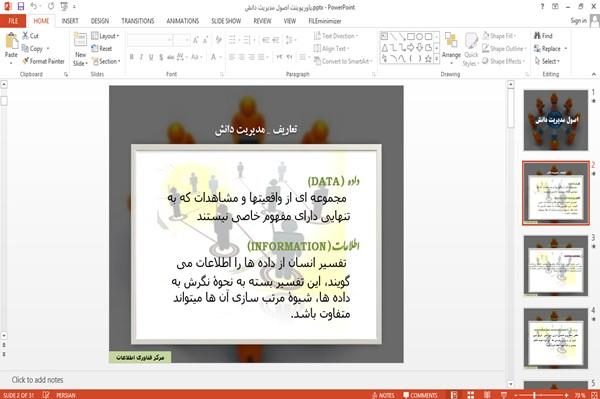Viewport: 600px width, 399px height.
Task: Switch to Reading View in status bar
Action: (487, 395)
